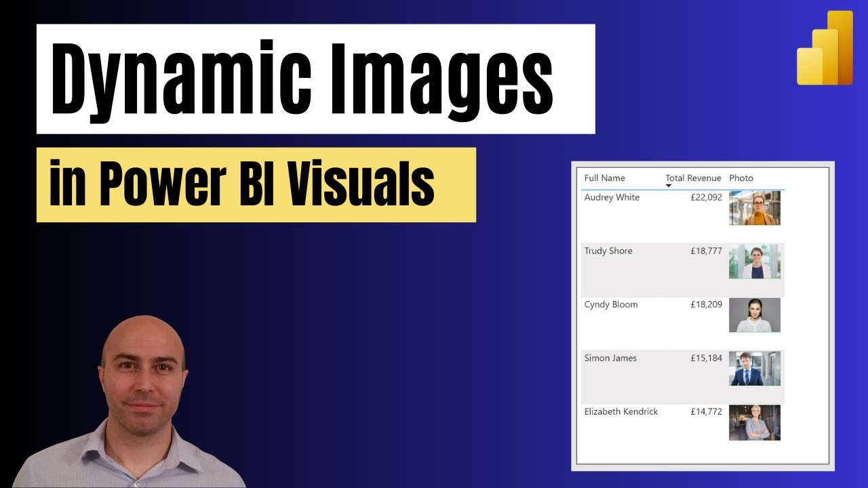This screenshot has height=488, width=868.
Task: Click the Trudy Shore name cell
Action: pyautogui.click(x=608, y=251)
